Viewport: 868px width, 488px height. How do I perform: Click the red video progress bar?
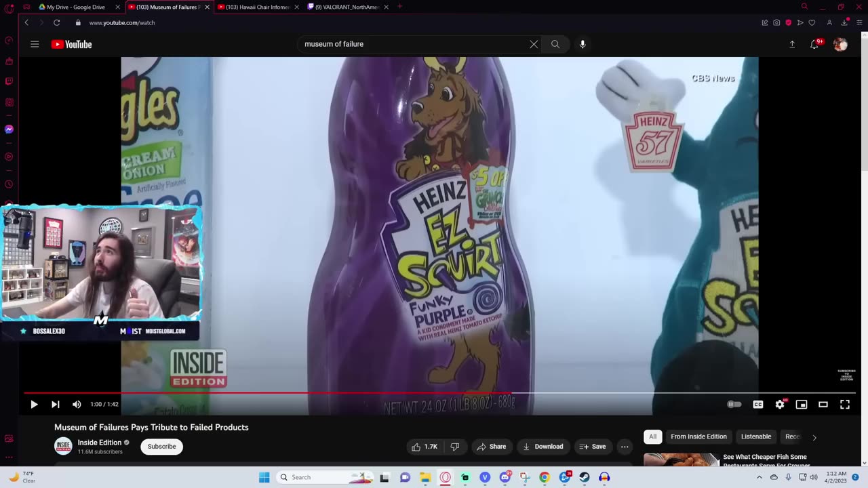pos(439,392)
